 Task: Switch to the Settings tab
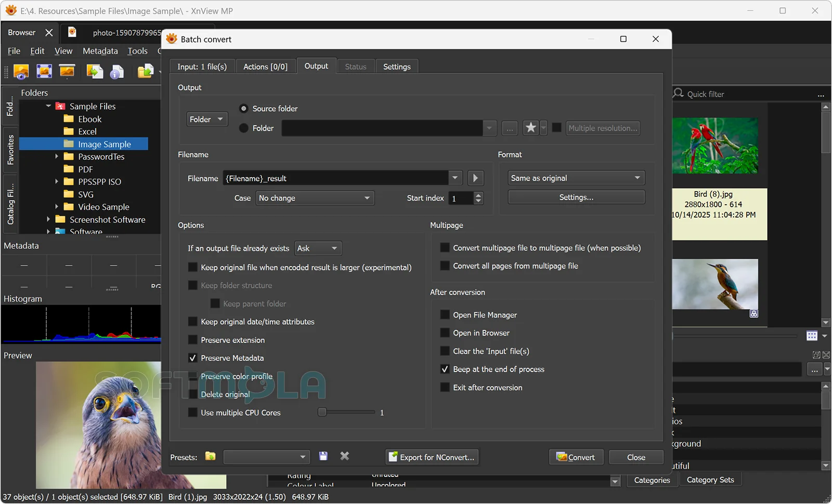(x=397, y=67)
